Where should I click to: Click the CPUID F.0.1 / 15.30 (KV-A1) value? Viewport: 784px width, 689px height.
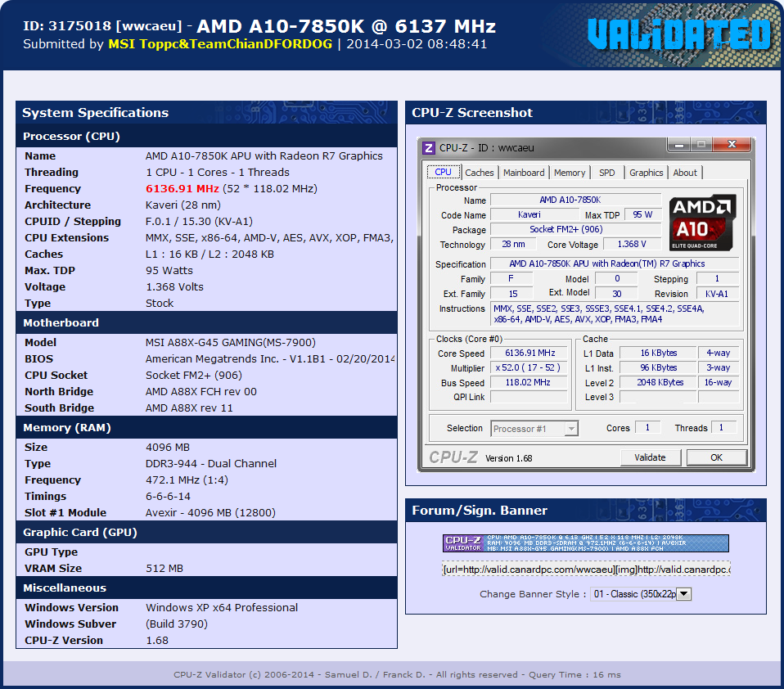pyautogui.click(x=199, y=222)
